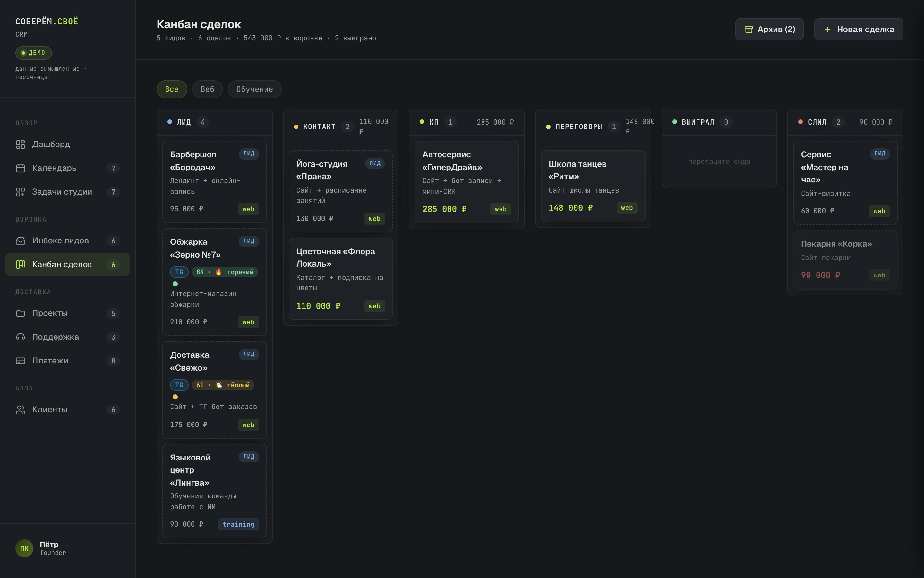The height and width of the screenshot is (578, 924).
Task: Open Клиенты in sidebar
Action: (68, 410)
